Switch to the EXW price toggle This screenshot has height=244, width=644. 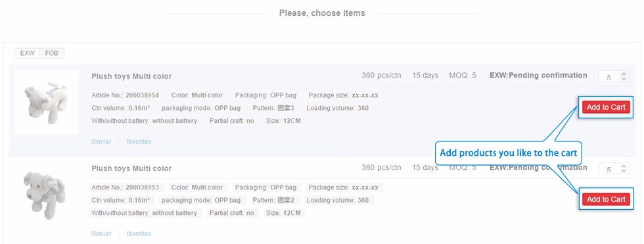27,53
